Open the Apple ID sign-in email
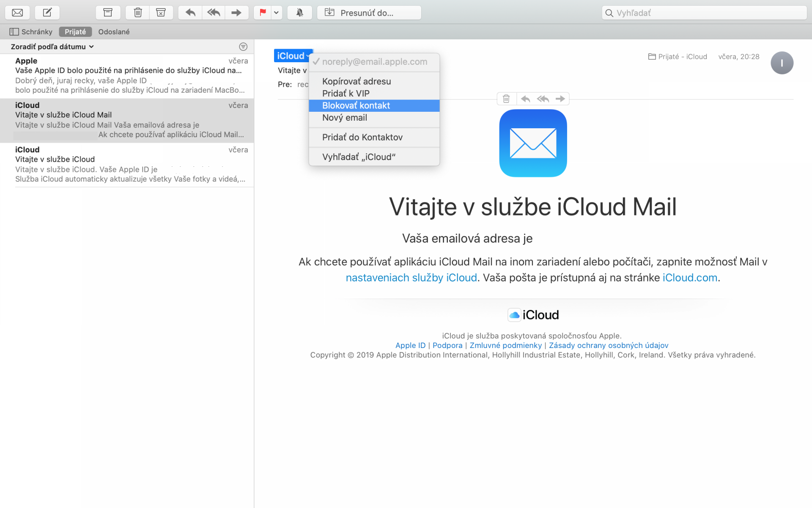812x508 pixels. pos(127,75)
